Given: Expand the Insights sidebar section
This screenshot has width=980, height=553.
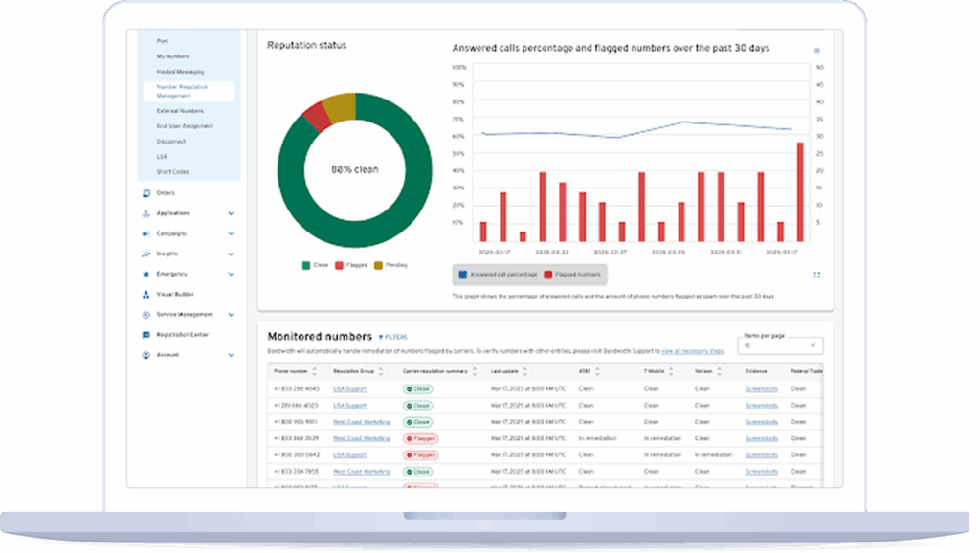Looking at the screenshot, I should pyautogui.click(x=231, y=254).
